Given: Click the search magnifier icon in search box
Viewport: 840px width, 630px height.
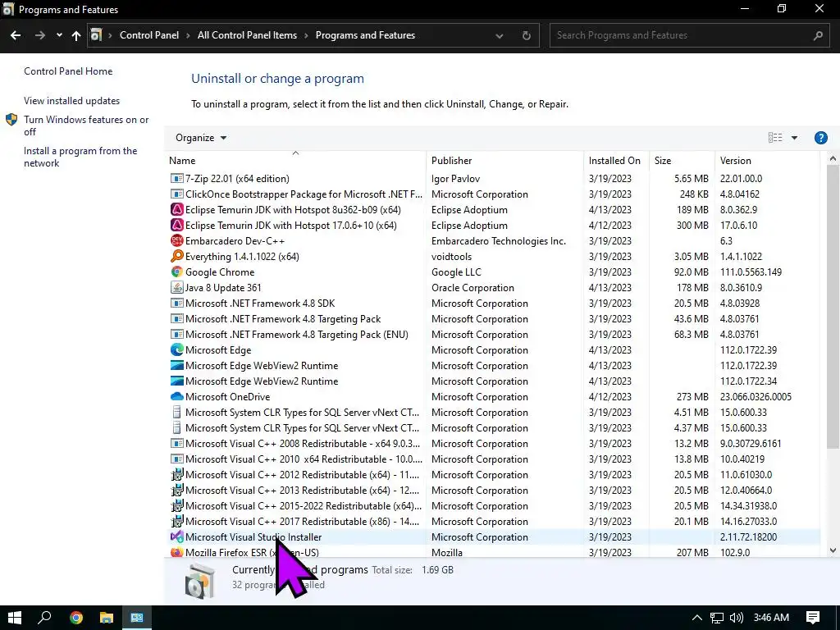Looking at the screenshot, I should 818,35.
